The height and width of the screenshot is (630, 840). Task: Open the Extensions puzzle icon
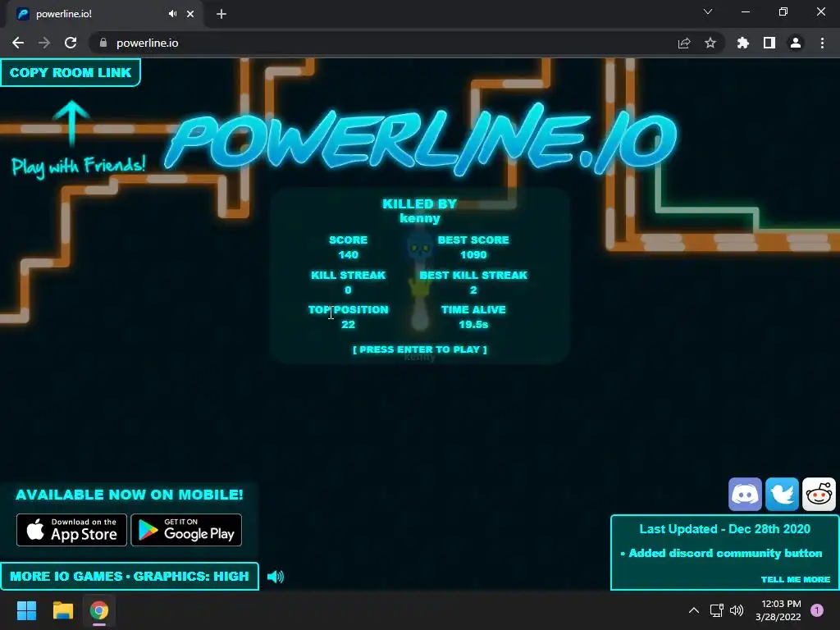743,43
